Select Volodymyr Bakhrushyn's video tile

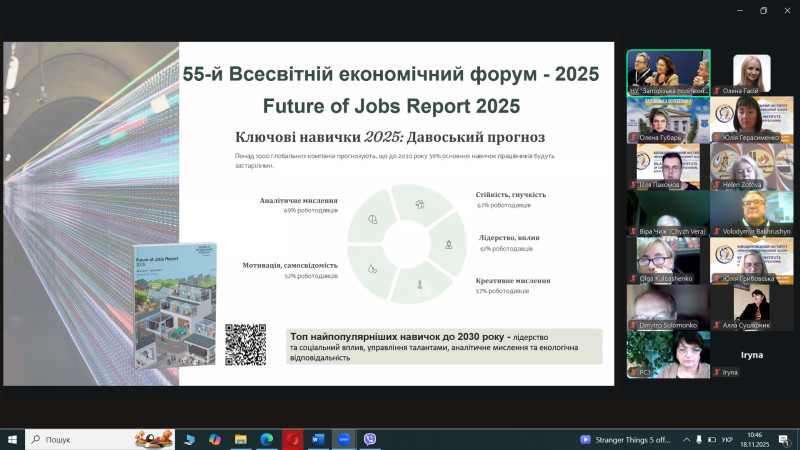pyautogui.click(x=752, y=214)
